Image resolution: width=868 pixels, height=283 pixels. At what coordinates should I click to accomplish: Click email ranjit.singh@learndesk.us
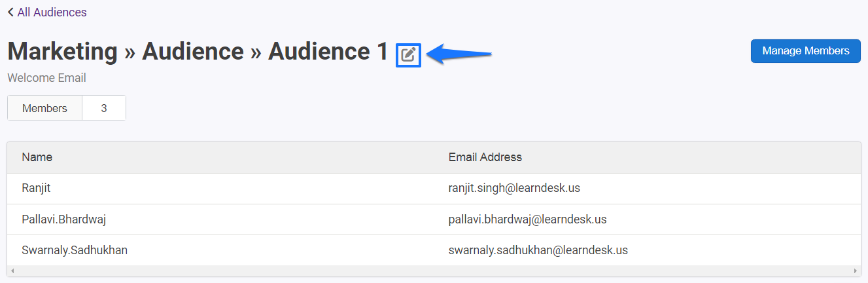point(514,188)
